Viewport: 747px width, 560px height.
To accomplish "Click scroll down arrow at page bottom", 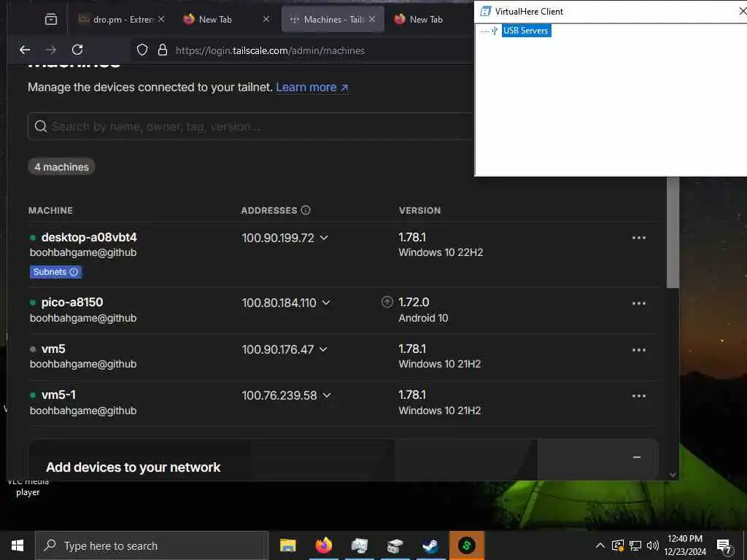I will coord(673,474).
